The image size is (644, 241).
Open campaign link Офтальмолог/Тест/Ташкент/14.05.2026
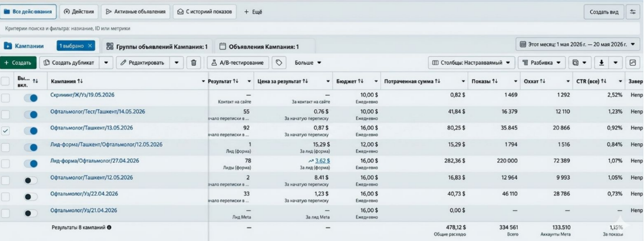[x=97, y=111]
